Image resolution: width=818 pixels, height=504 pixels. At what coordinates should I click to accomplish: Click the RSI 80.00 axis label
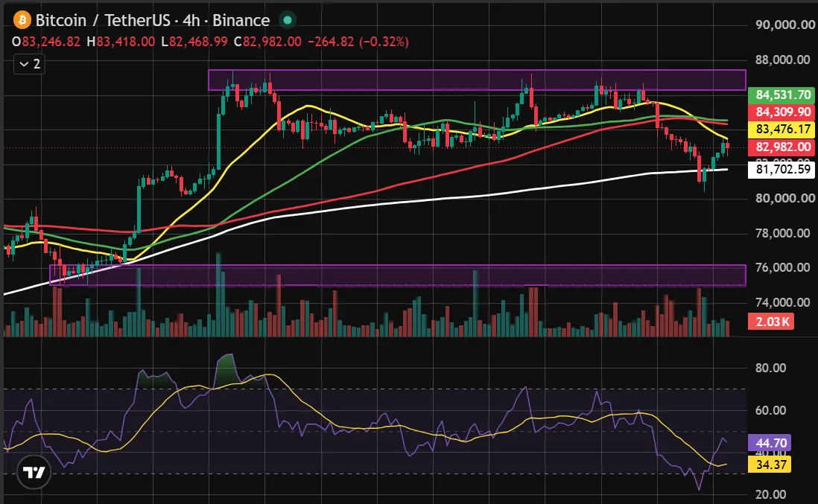coord(770,368)
